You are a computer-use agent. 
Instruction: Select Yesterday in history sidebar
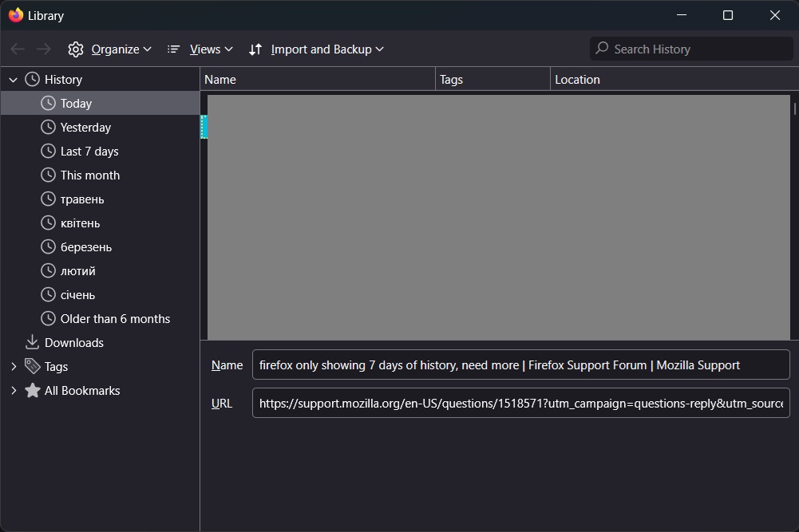coord(101,128)
